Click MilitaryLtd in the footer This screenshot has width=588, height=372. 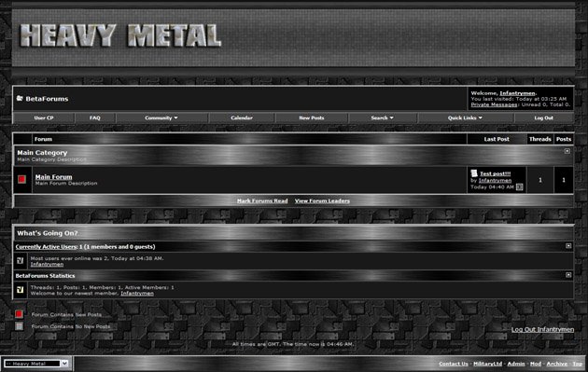pos(487,364)
